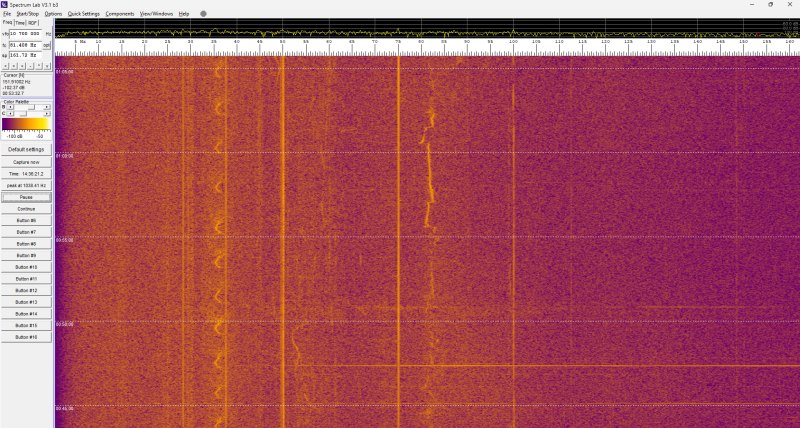
Task: Click the '+' frequency zoom button
Action: coord(22,66)
